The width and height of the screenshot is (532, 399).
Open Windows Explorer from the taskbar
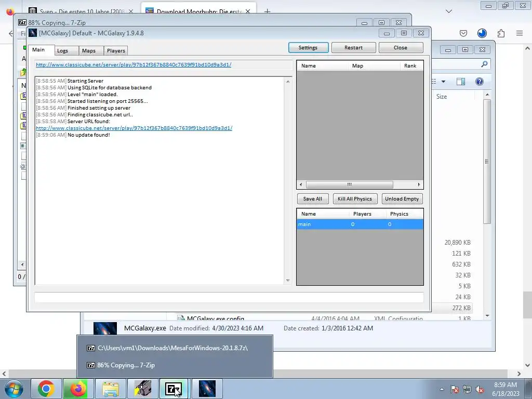click(111, 389)
